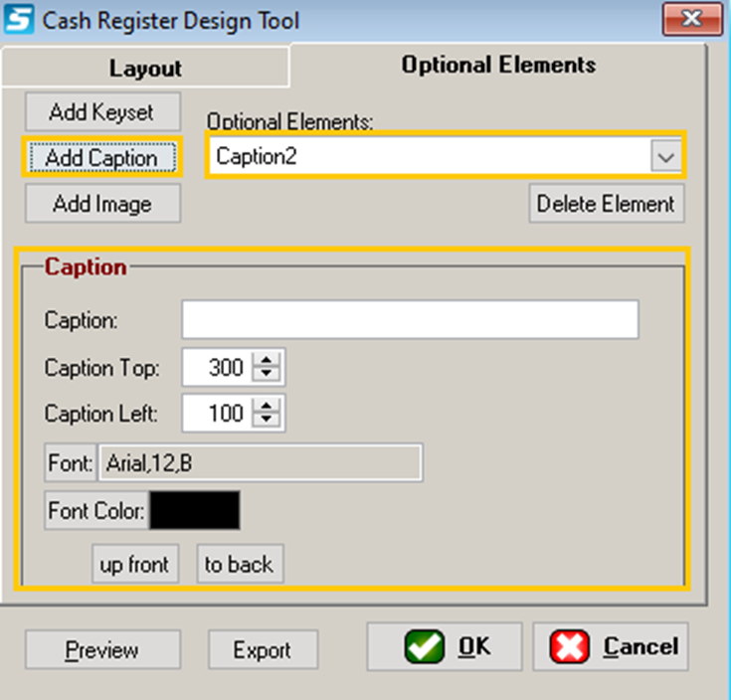This screenshot has width=731, height=700.
Task: Click the Add Image button
Action: click(x=101, y=204)
